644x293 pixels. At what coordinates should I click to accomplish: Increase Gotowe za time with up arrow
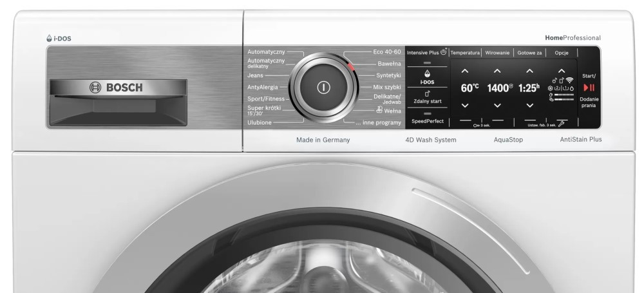coord(529,70)
